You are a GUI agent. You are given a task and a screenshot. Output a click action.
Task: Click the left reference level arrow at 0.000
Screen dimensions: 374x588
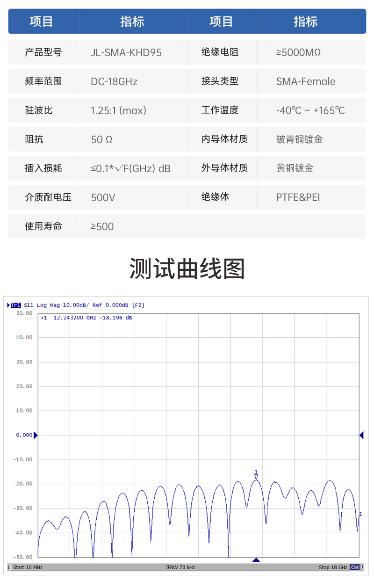(36, 436)
